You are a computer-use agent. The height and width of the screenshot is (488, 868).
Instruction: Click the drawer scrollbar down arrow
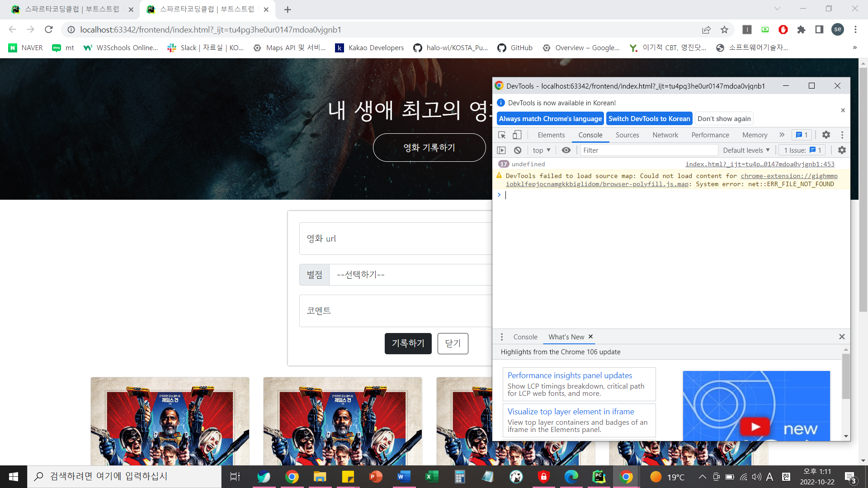846,436
